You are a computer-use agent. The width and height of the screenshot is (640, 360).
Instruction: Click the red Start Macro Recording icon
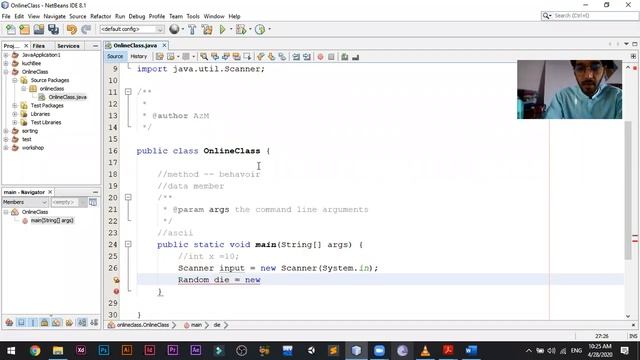point(320,57)
